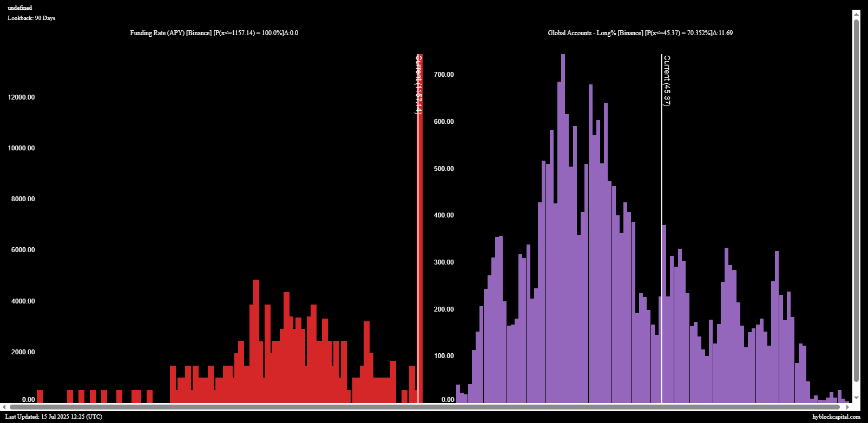
Task: Click the leftmost red histogram bar
Action: 40,396
